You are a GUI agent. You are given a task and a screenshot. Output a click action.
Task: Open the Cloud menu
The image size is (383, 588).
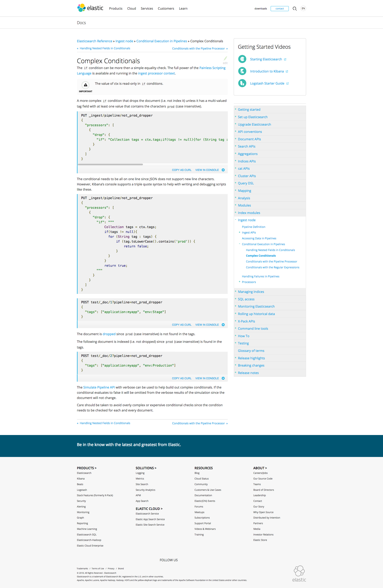click(131, 9)
